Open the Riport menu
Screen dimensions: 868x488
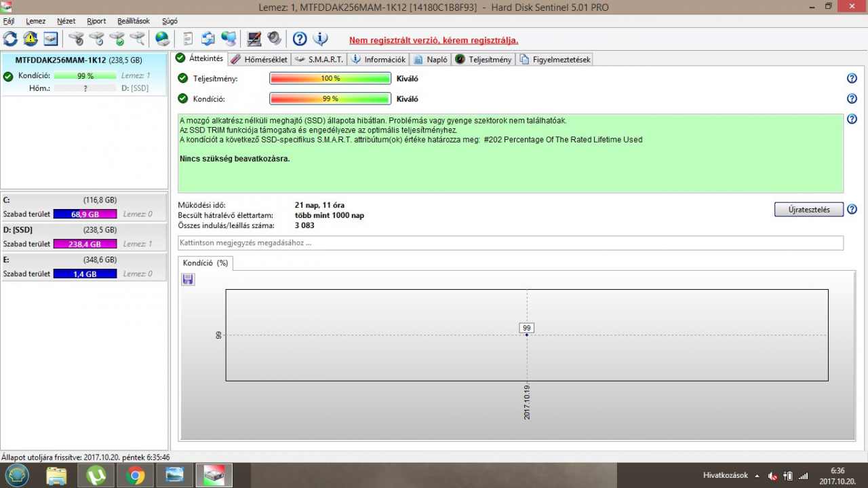click(96, 21)
